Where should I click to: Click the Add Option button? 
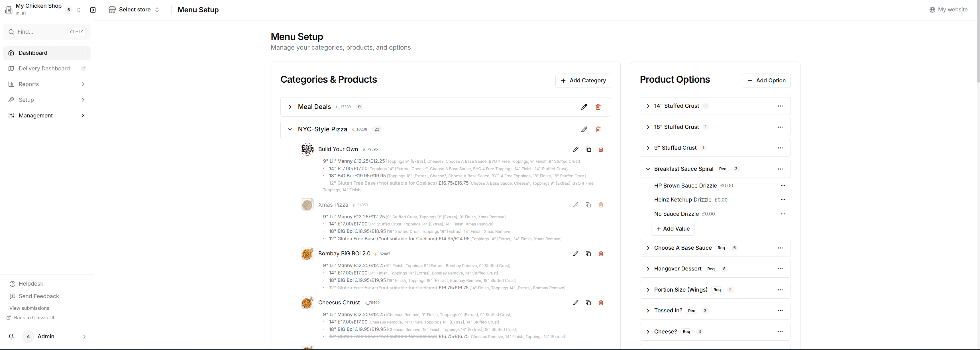[766, 81]
